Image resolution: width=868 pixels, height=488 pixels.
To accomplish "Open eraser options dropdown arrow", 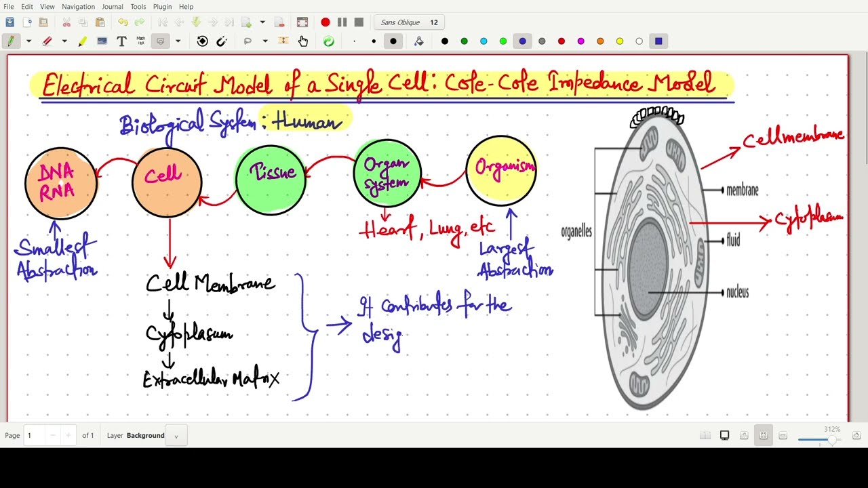I will point(64,41).
